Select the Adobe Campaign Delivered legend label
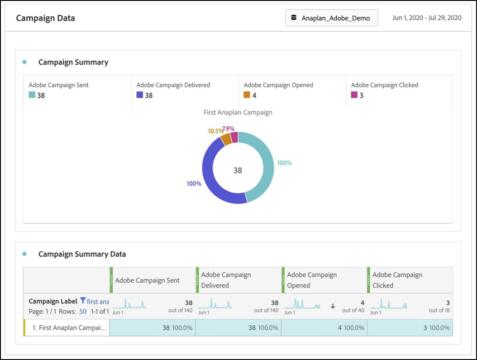The height and width of the screenshot is (360, 477). [173, 85]
